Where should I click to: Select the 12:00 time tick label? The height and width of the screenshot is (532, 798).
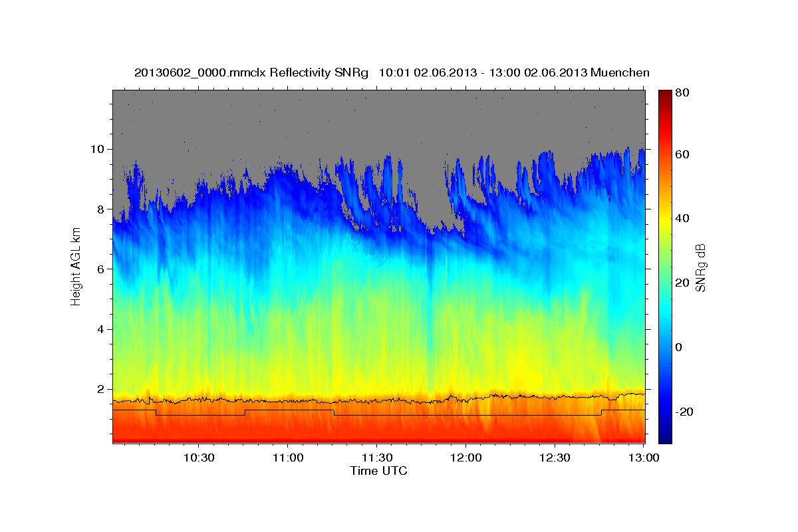[x=465, y=458]
